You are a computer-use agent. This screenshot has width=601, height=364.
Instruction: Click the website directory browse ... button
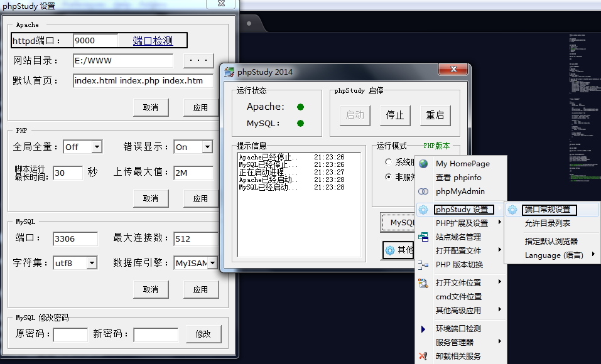pyautogui.click(x=198, y=60)
